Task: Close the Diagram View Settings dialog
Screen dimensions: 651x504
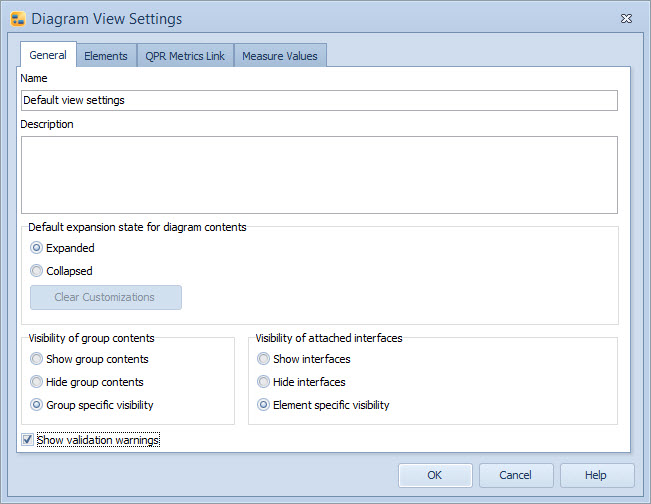Action: point(626,19)
